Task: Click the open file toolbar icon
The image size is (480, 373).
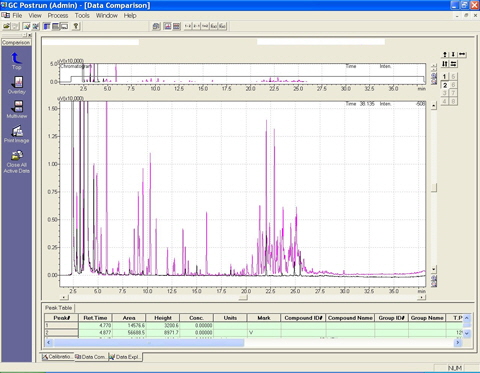Action: click(6, 26)
